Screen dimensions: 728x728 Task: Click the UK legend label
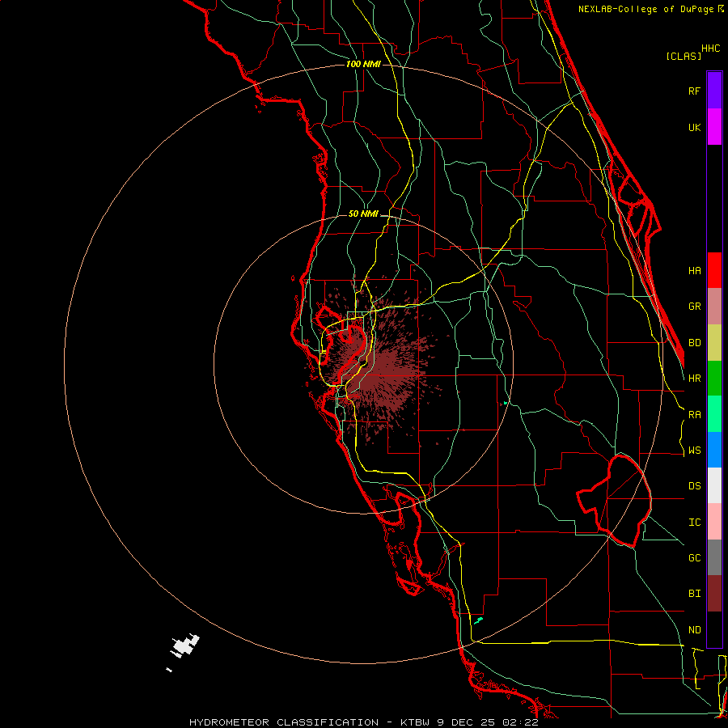pos(694,127)
